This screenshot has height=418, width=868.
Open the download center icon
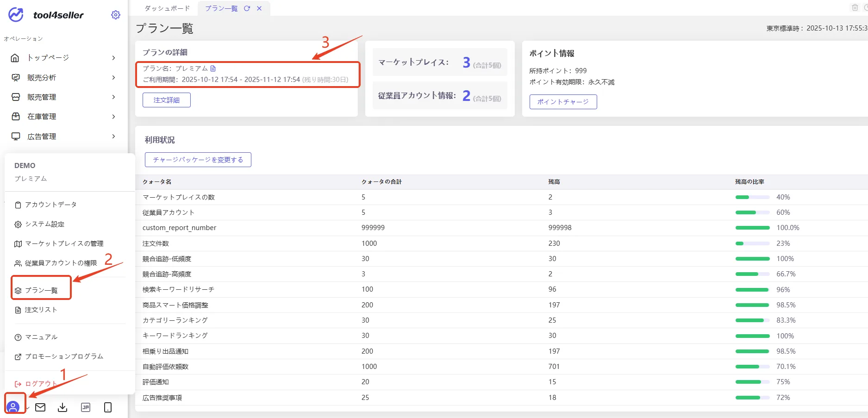62,407
